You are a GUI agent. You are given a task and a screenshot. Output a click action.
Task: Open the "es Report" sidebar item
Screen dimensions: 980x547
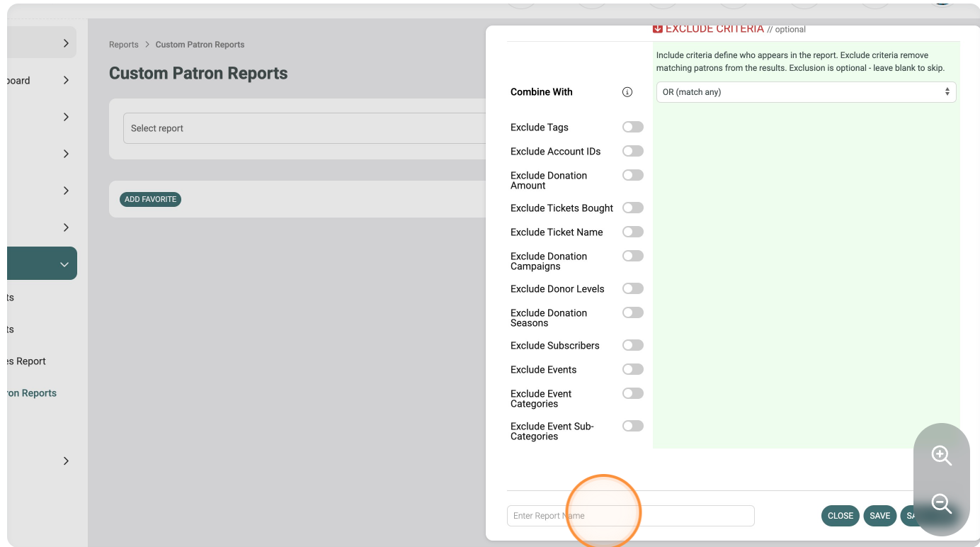[26, 361]
